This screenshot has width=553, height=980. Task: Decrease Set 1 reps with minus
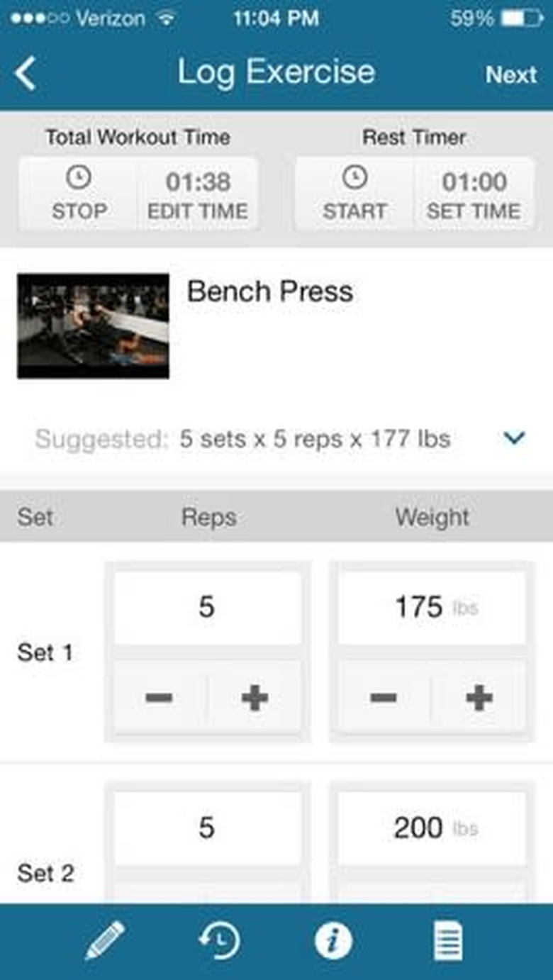click(x=160, y=698)
